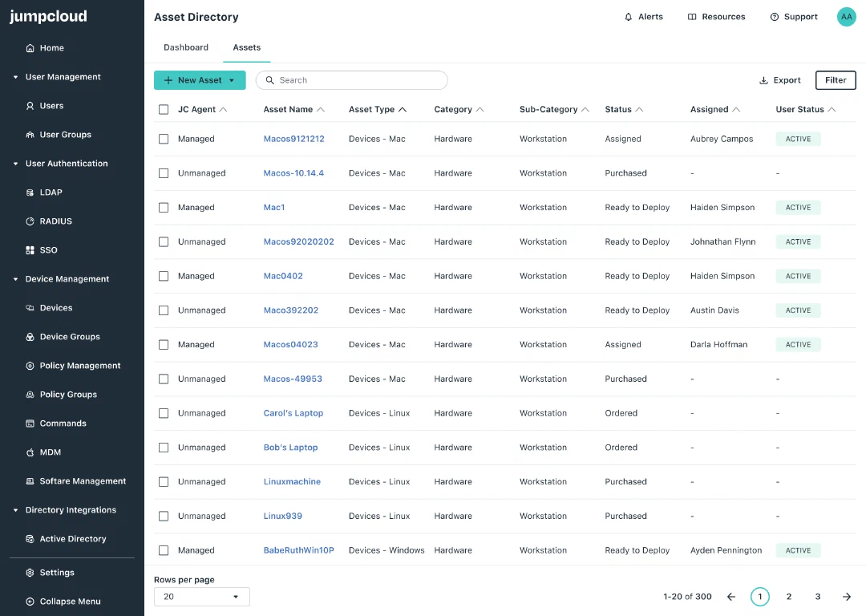The image size is (866, 616).
Task: Click the Devices icon in sidebar
Action: point(30,308)
